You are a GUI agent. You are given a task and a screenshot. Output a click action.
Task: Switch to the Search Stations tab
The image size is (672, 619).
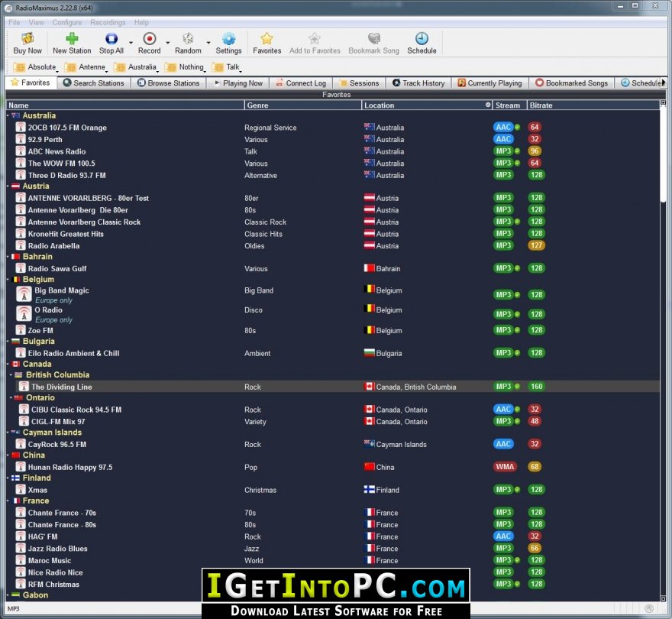(x=93, y=83)
